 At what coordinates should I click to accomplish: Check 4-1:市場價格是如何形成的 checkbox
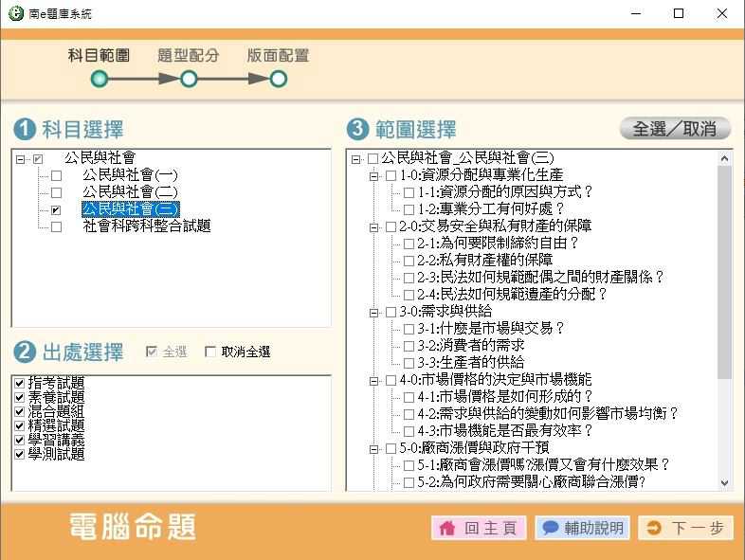(409, 397)
